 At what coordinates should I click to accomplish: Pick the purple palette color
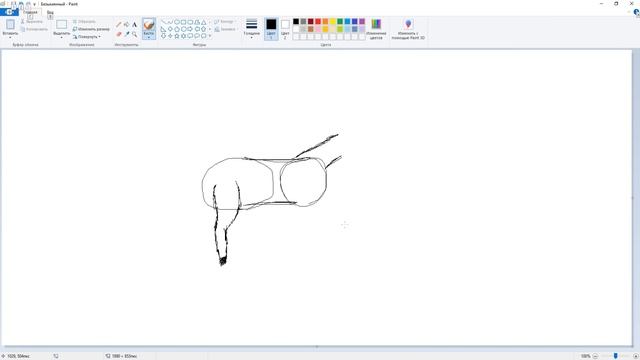pyautogui.click(x=362, y=21)
